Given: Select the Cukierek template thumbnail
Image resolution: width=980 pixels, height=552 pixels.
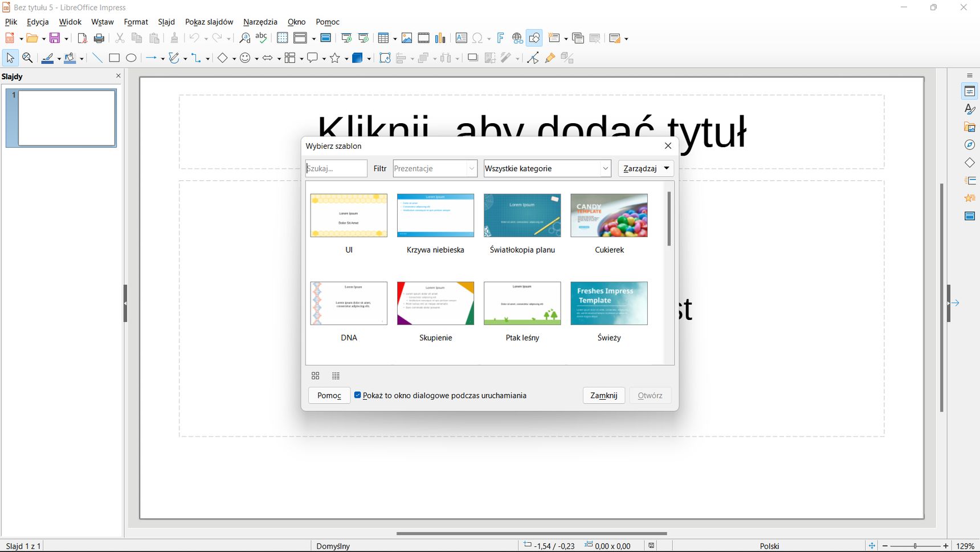Looking at the screenshot, I should pyautogui.click(x=609, y=216).
